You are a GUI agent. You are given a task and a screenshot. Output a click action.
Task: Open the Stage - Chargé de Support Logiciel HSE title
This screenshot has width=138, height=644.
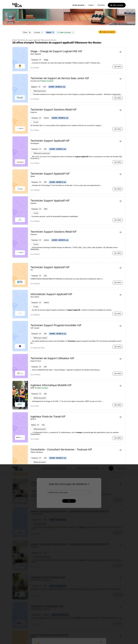56,51
